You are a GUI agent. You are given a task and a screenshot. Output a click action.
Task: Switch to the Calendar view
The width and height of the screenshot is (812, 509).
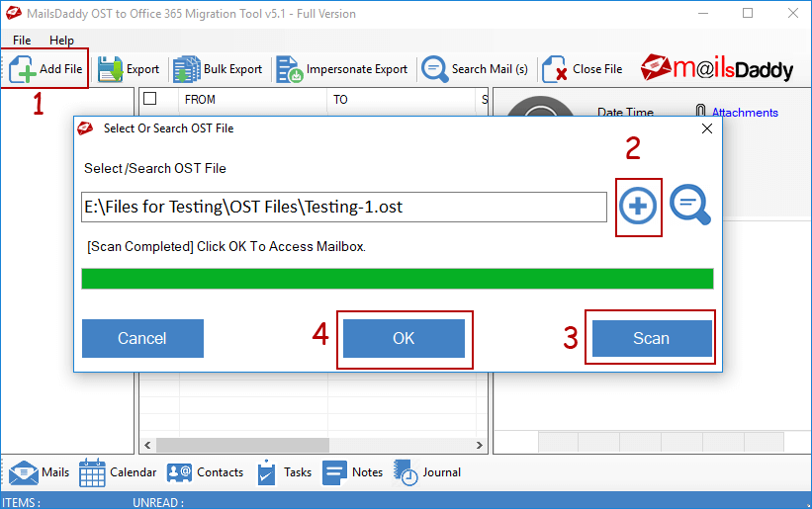coord(118,472)
